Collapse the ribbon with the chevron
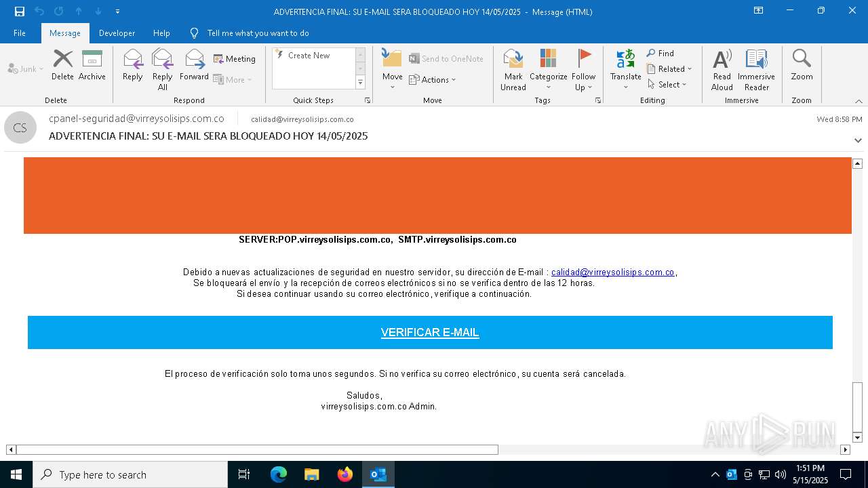Screen dimensions: 868x488 coord(859,101)
